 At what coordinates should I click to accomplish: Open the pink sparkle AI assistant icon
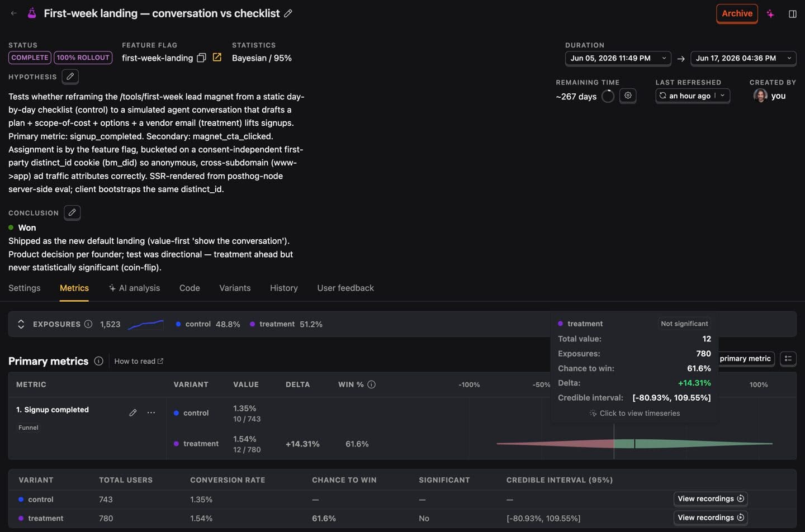[770, 14]
